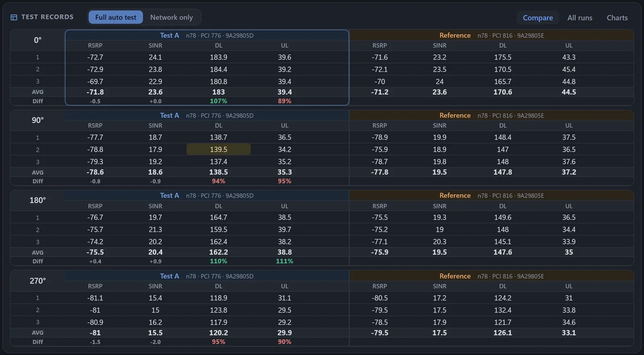The image size is (644, 355).
Task: Open the Compare tab
Action: tap(538, 18)
